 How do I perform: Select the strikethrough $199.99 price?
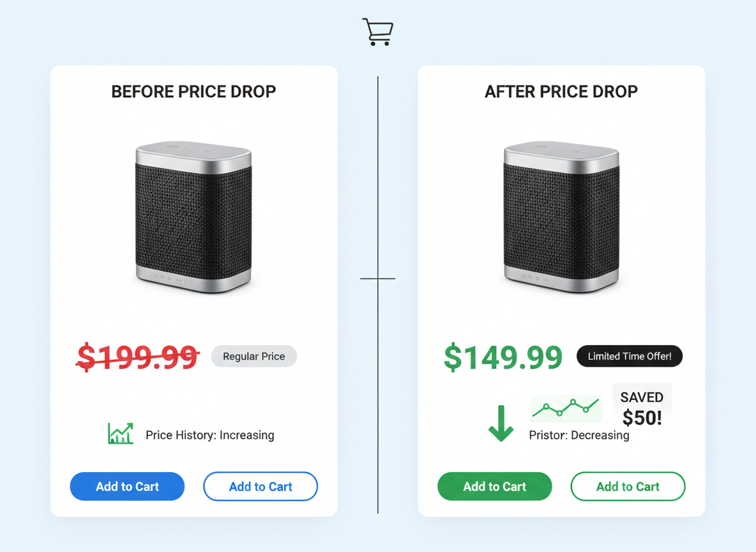(x=138, y=356)
